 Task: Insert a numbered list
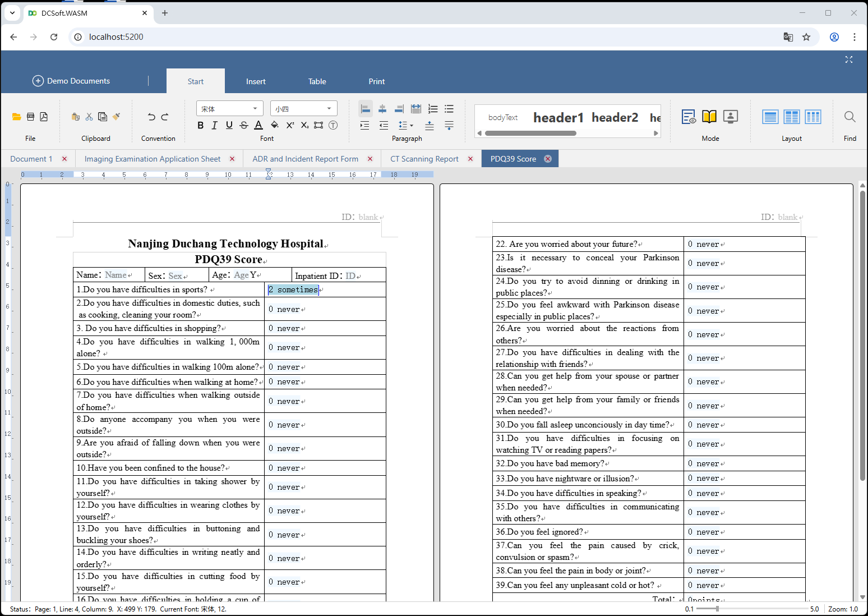pos(433,109)
